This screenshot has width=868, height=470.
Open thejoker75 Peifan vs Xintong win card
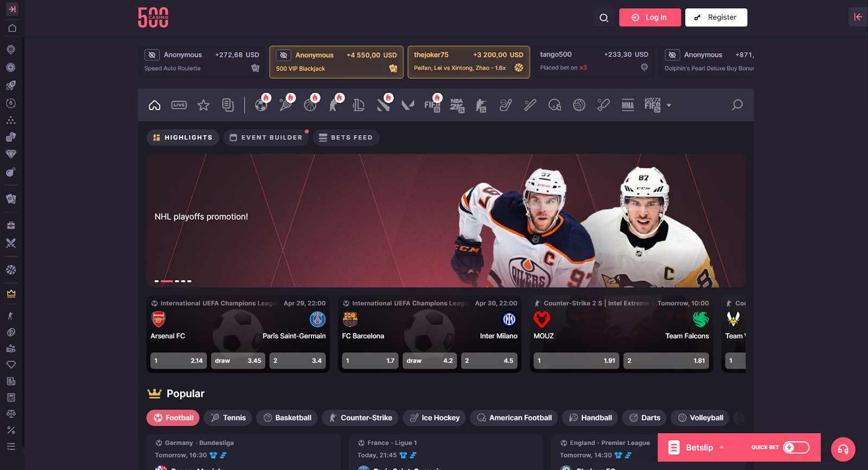469,62
